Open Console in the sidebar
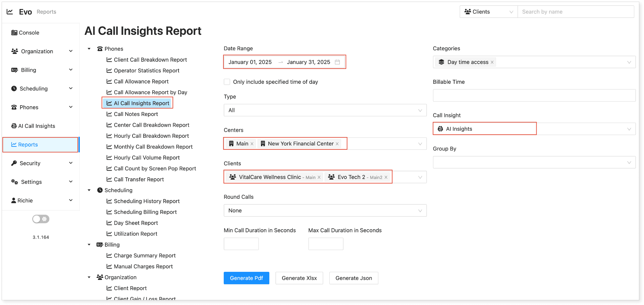This screenshot has height=305, width=644. coord(40,33)
